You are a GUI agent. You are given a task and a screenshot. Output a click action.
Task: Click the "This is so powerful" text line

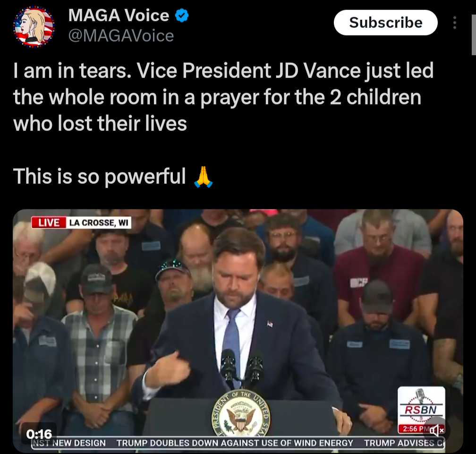[x=99, y=176]
